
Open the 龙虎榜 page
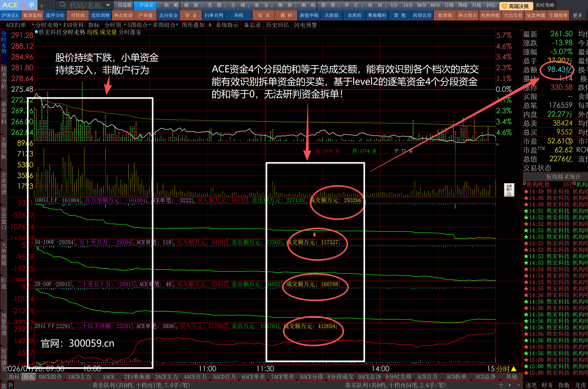point(354,15)
